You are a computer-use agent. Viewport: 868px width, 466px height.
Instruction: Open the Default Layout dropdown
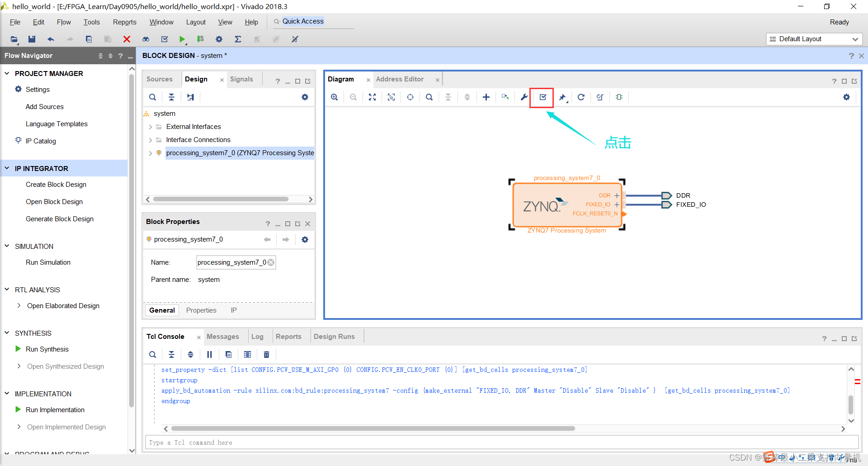click(814, 39)
